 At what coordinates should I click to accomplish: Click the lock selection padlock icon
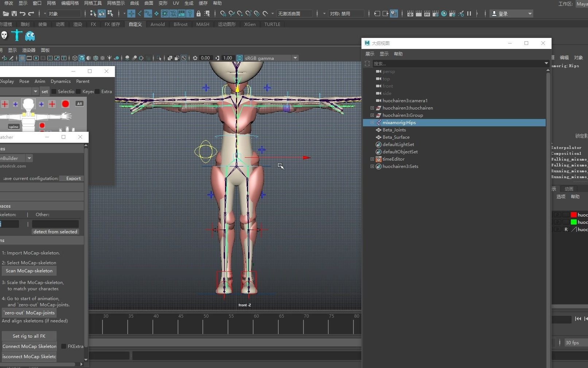pos(198,14)
